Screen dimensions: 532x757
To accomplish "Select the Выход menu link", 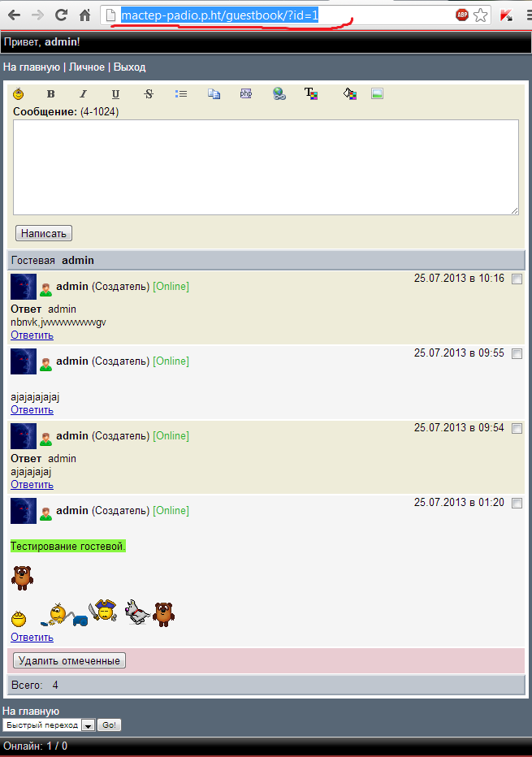I will tap(129, 67).
